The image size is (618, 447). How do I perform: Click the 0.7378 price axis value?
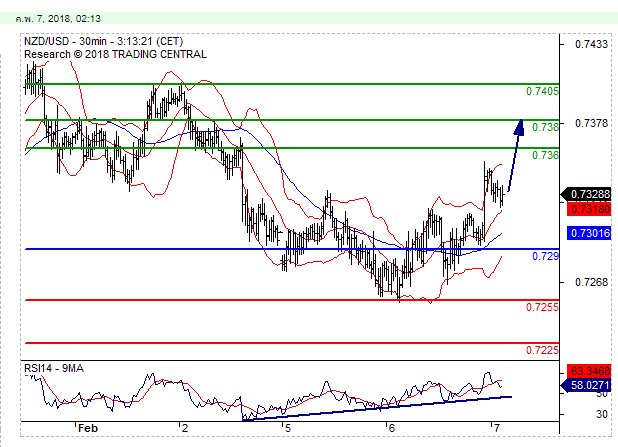[x=591, y=123]
